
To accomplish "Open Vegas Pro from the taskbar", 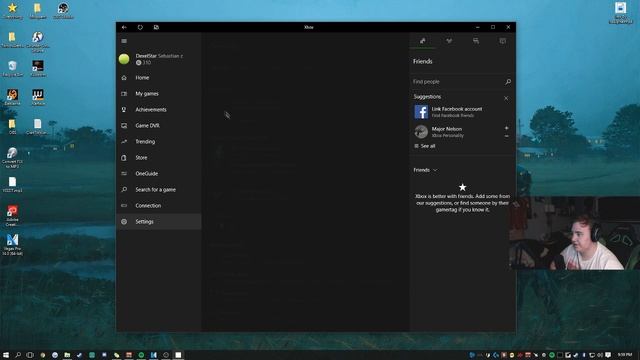I will click(153, 355).
